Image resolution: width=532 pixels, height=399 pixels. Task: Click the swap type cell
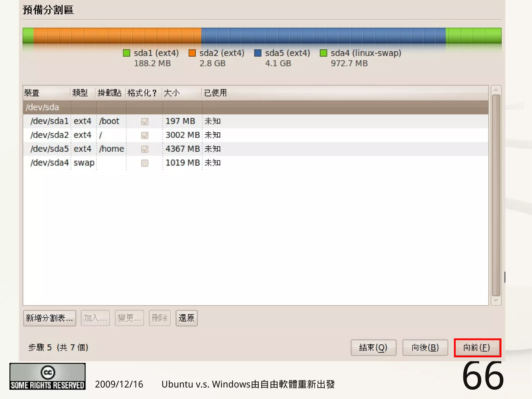(84, 163)
